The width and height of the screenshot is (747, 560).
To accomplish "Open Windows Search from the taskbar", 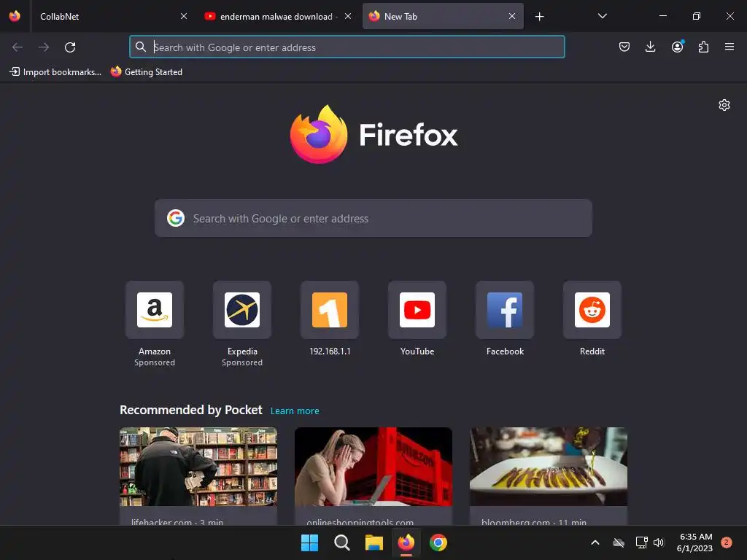I will point(342,542).
